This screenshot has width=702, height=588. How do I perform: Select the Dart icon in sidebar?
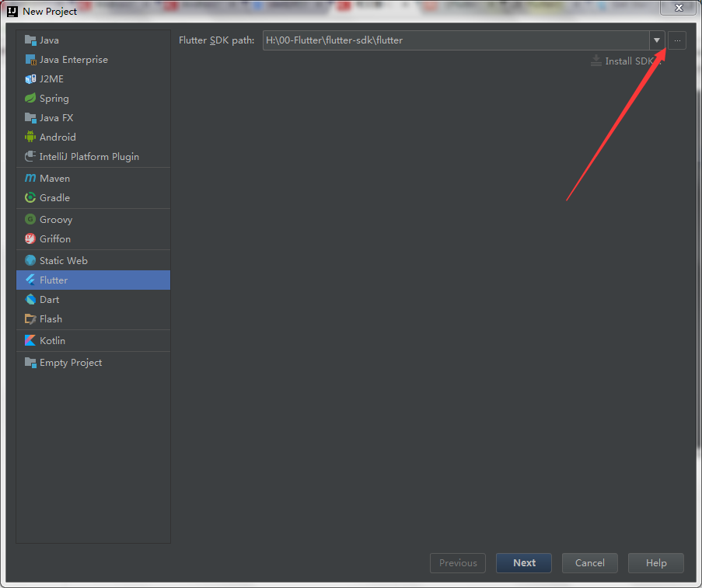tap(30, 300)
